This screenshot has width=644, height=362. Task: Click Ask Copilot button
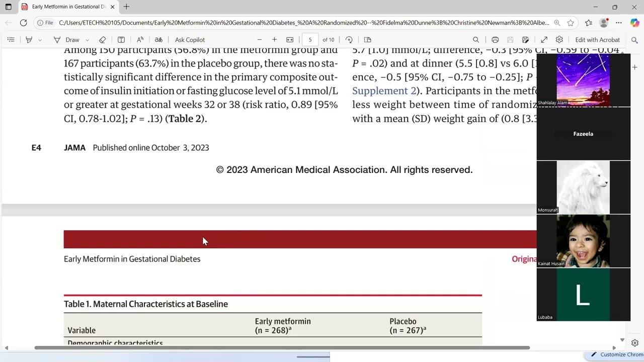click(190, 40)
